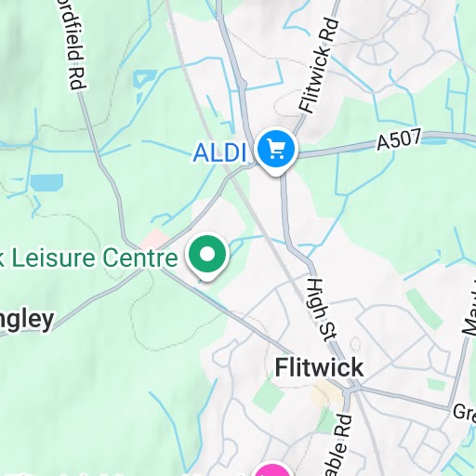Click the partial 'Gre' road label

[464, 413]
